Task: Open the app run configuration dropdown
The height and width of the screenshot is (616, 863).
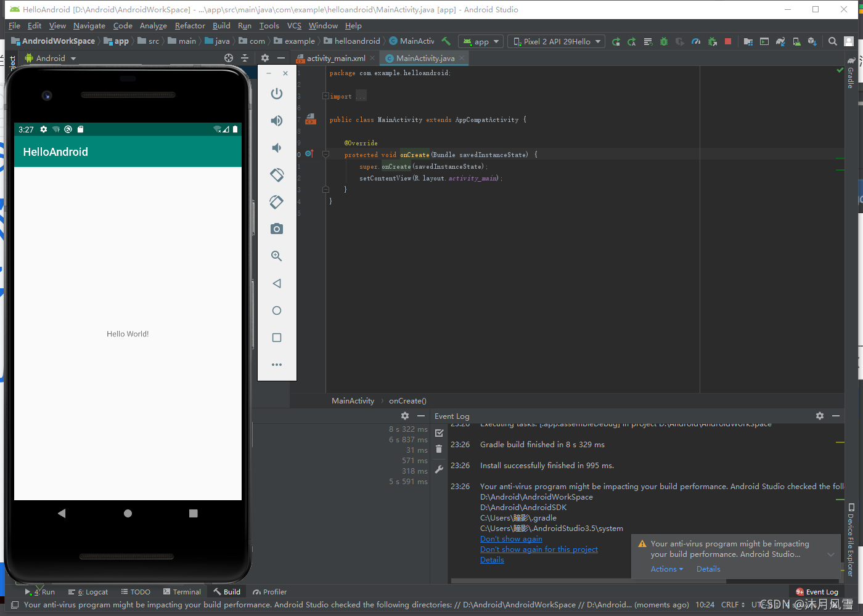Action: tap(481, 41)
